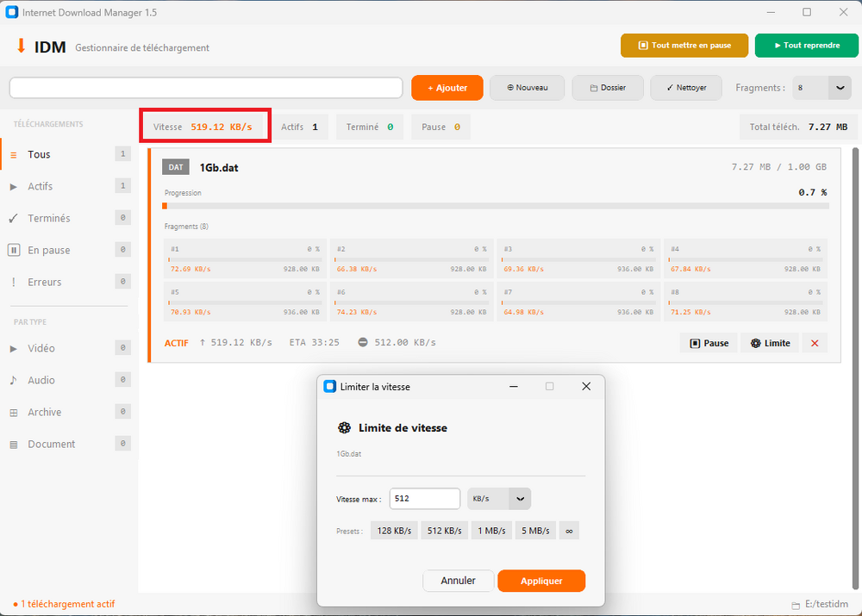This screenshot has width=862, height=616.
Task: Pause the 1Gb.dat download
Action: [709, 343]
